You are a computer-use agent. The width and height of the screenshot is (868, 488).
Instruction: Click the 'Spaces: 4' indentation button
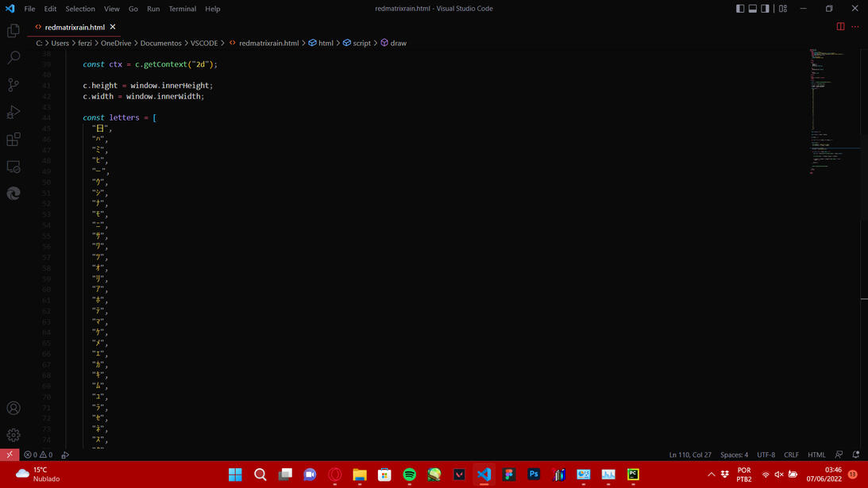[x=734, y=455]
